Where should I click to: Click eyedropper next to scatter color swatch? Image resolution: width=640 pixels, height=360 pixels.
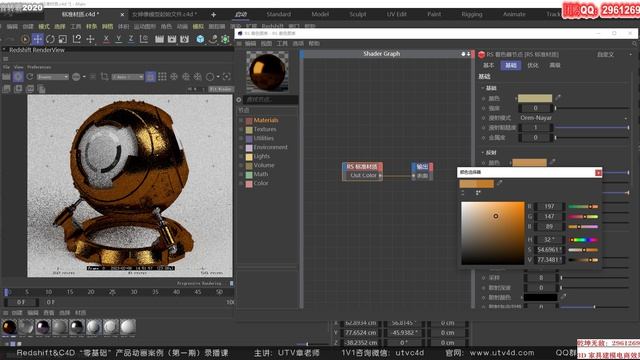(563, 297)
